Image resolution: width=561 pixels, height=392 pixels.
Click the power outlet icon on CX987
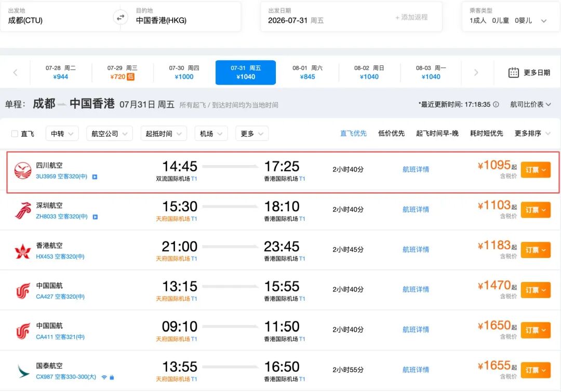[112, 377]
